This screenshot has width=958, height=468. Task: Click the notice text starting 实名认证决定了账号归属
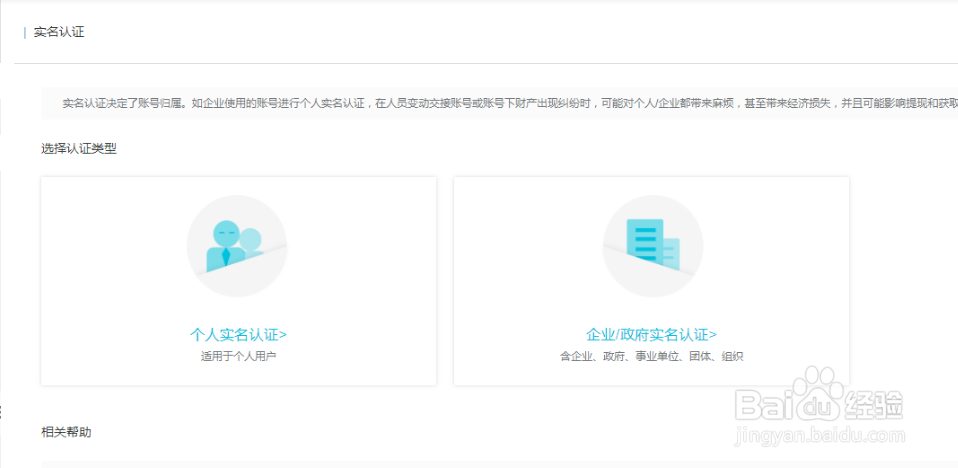pyautogui.click(x=510, y=103)
